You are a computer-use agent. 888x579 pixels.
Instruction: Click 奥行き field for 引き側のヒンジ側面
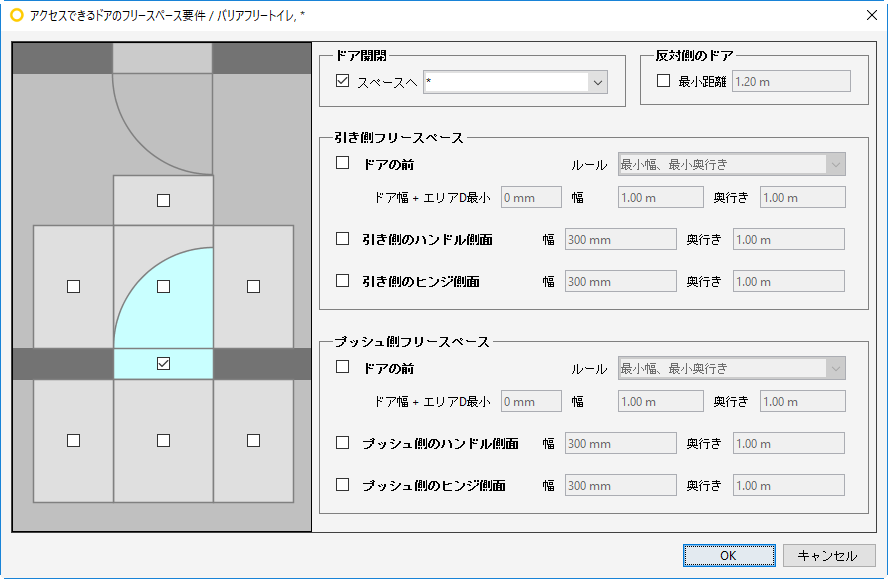pyautogui.click(x=788, y=282)
